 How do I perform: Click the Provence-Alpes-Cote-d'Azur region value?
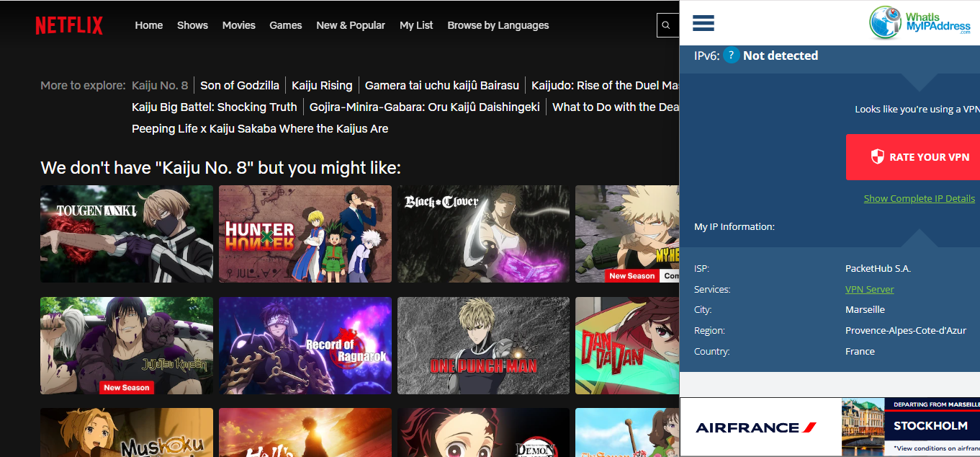(x=906, y=330)
